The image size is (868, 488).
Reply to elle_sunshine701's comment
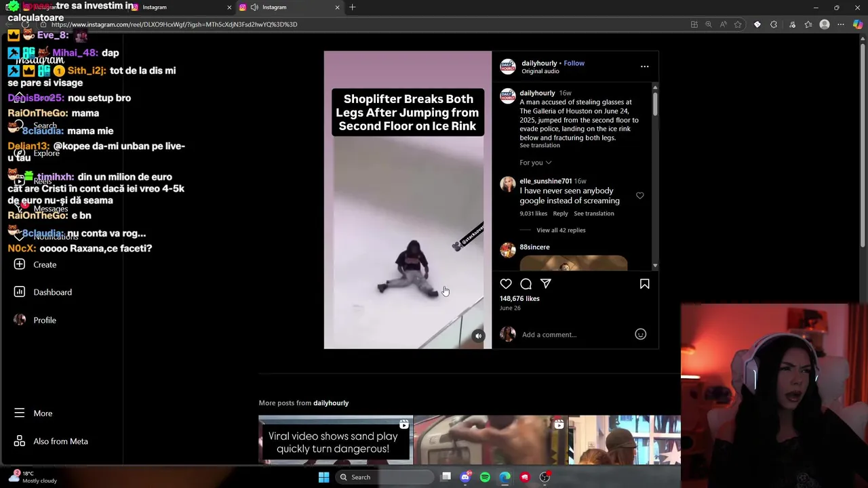(560, 213)
